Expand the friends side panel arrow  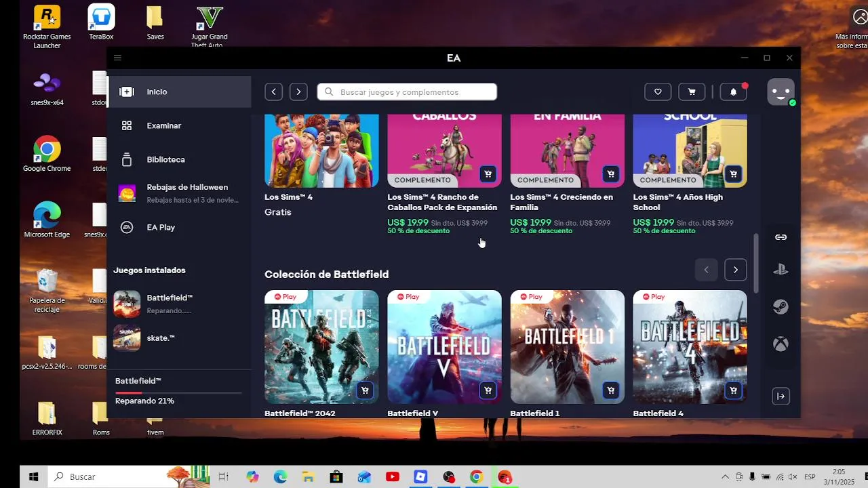tap(781, 396)
